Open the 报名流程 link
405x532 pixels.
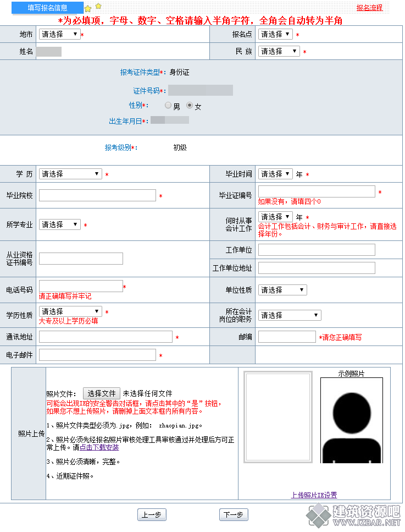coord(369,8)
